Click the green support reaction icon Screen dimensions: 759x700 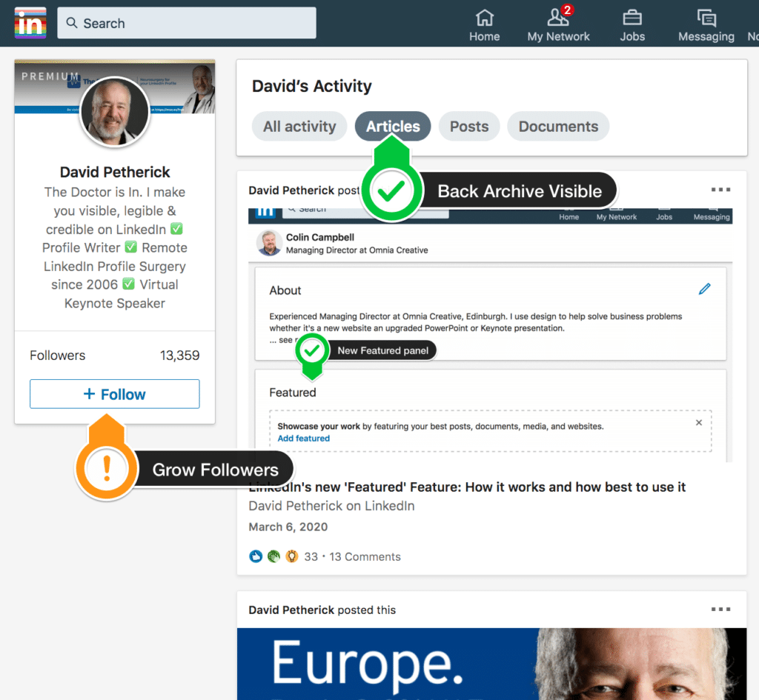coord(274,556)
